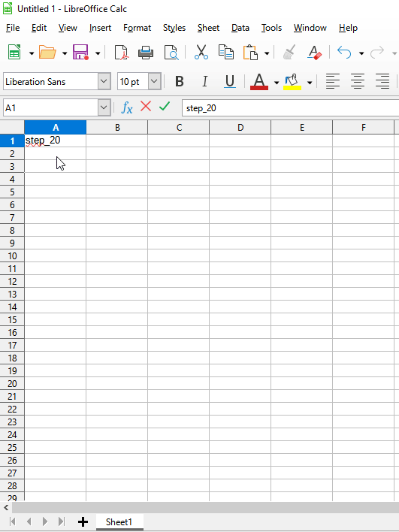Apply font color with red A icon

(259, 82)
